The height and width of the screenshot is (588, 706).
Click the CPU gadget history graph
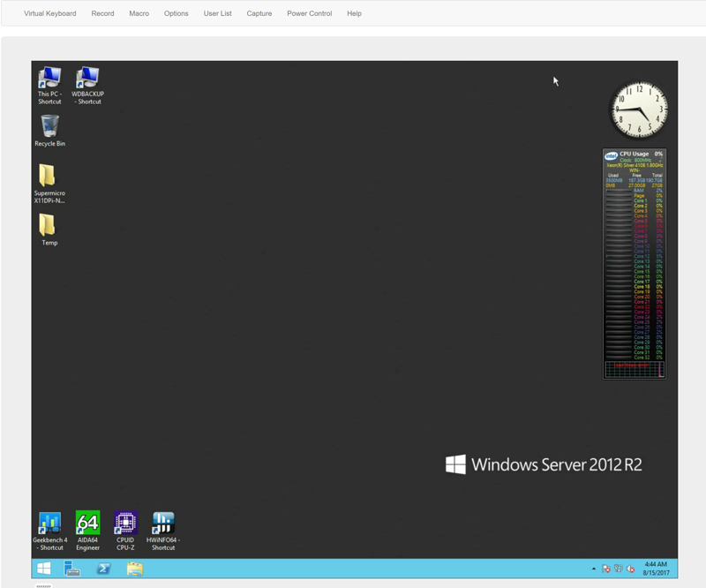coord(635,369)
